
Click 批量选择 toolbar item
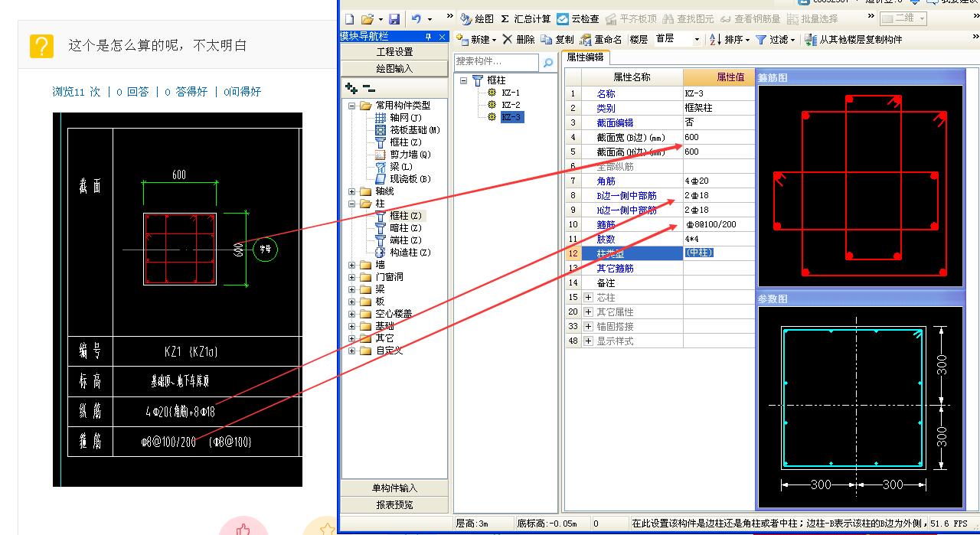812,18
